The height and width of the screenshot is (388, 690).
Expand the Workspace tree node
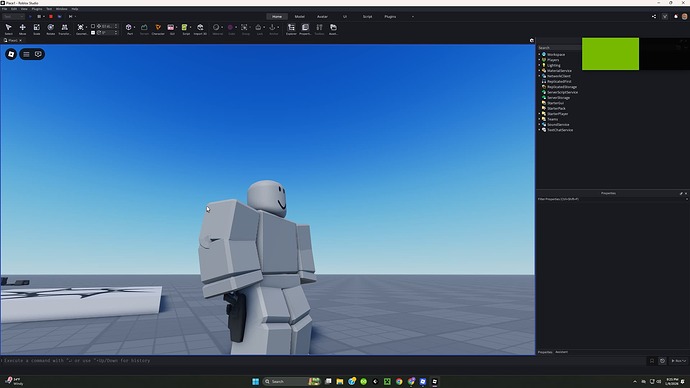pyautogui.click(x=540, y=55)
